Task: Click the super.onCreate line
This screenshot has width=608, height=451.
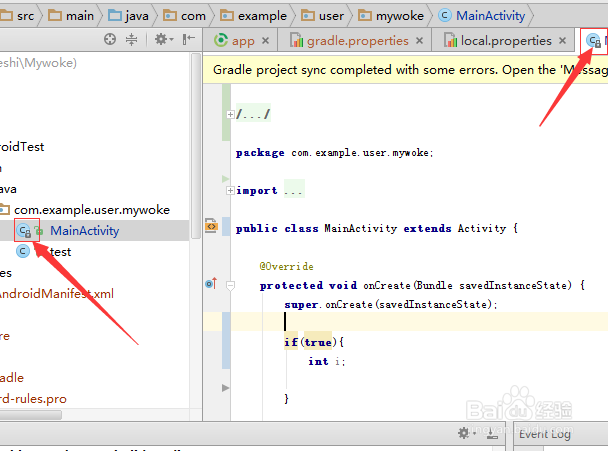Action: point(390,304)
